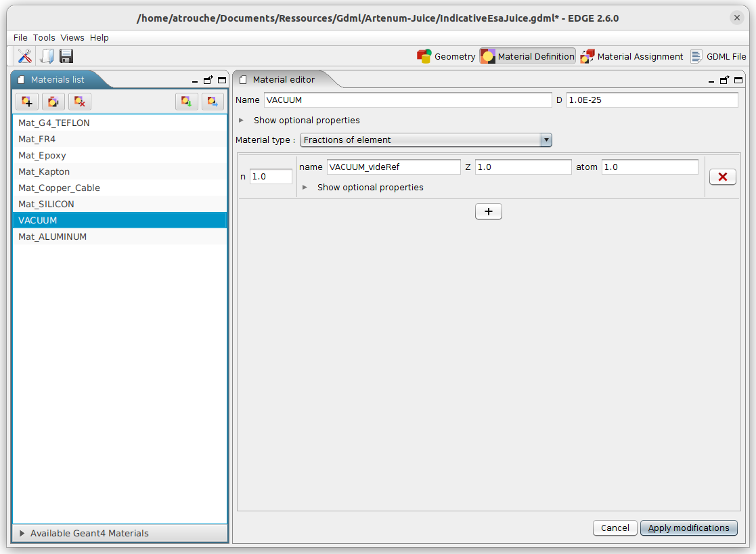Add a new material using the plus icon
The width and height of the screenshot is (756, 554).
[x=26, y=101]
